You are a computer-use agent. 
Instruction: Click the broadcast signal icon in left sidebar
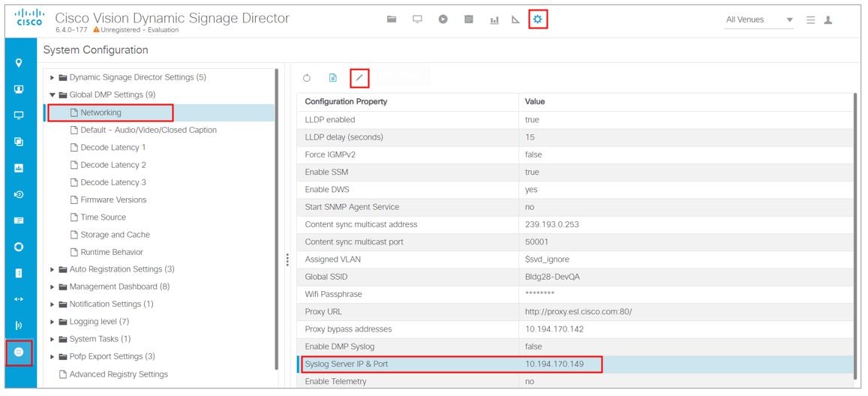tap(19, 325)
